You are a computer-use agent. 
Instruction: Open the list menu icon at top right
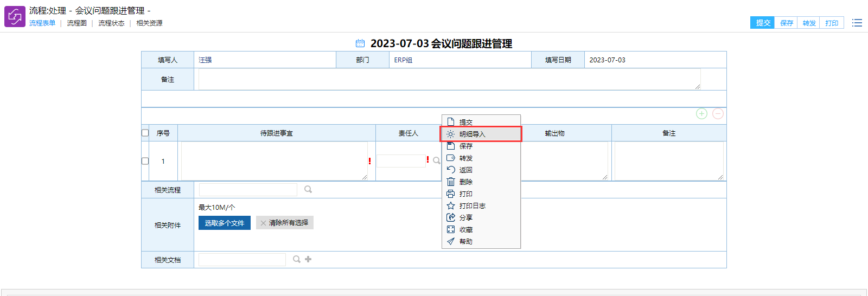click(x=857, y=23)
